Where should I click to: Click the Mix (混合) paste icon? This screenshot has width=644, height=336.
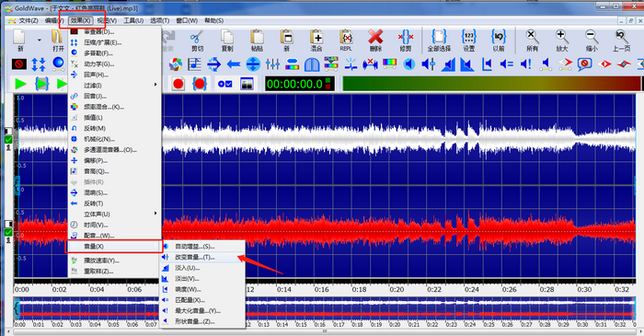(x=316, y=41)
